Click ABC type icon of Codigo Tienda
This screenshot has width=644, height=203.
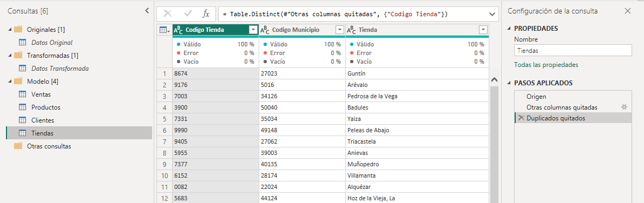178,30
